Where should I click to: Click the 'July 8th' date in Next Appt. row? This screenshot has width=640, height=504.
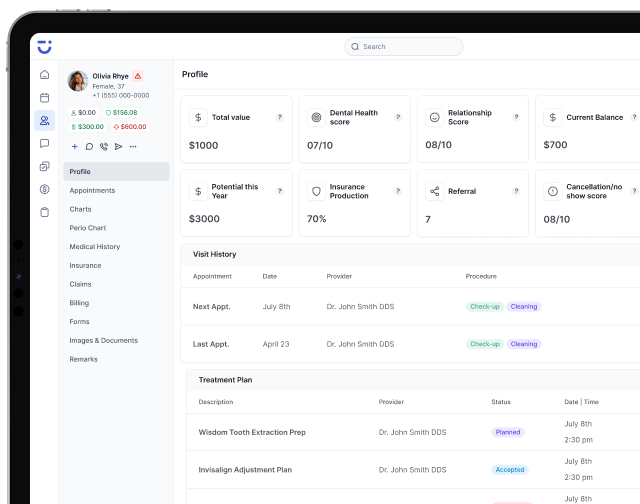tap(276, 306)
